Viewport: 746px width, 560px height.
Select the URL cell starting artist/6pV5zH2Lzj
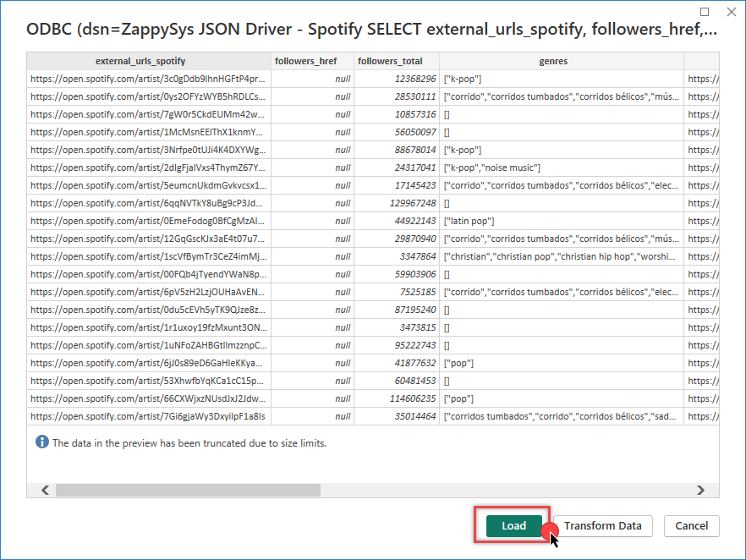[149, 292]
